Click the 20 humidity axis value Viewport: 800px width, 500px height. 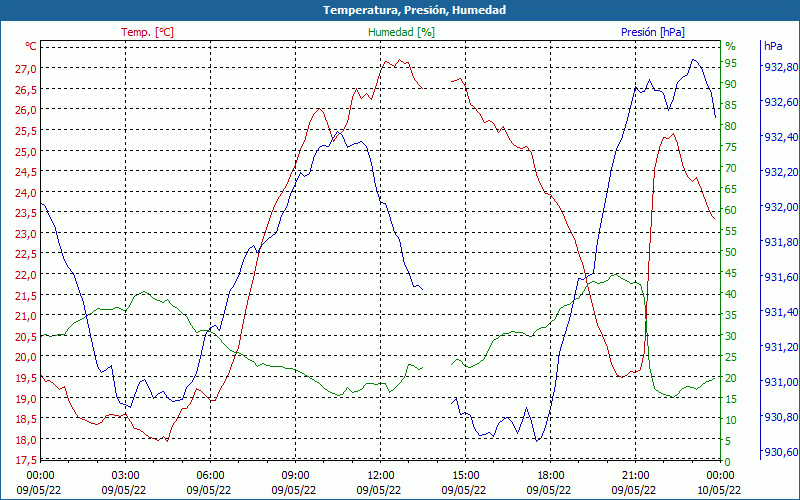click(731, 378)
